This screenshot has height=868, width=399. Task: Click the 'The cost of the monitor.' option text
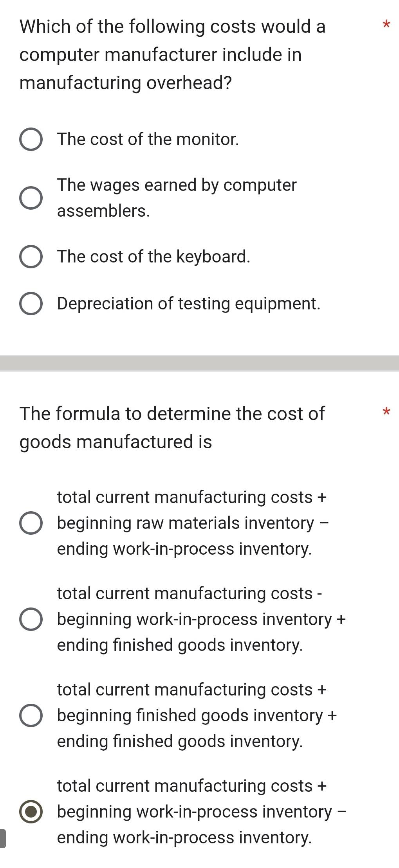point(148,139)
